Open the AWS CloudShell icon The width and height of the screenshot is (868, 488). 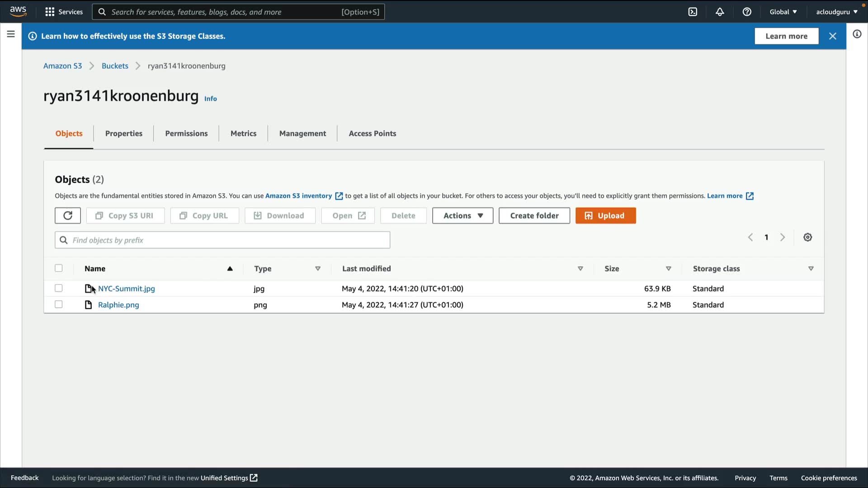point(693,12)
